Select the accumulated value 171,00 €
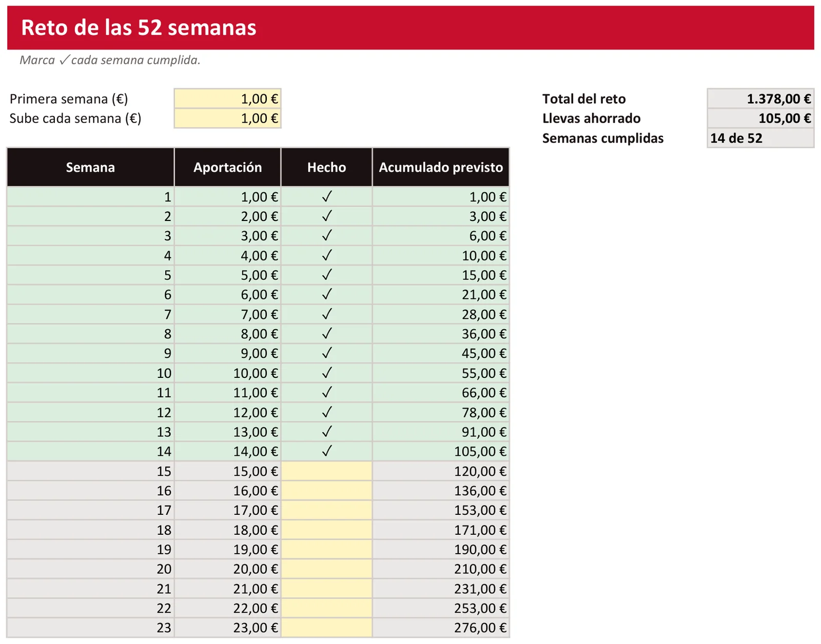The image size is (821, 644). point(441,530)
